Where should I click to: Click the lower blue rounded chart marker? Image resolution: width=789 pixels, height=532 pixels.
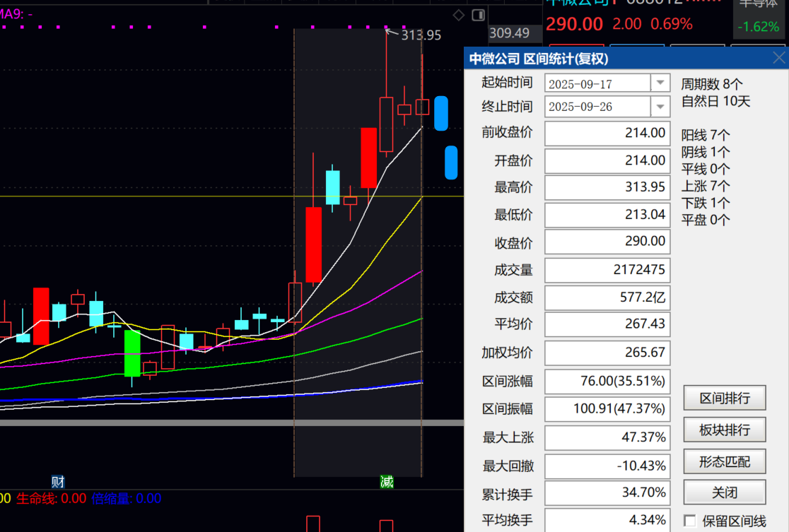coord(450,162)
